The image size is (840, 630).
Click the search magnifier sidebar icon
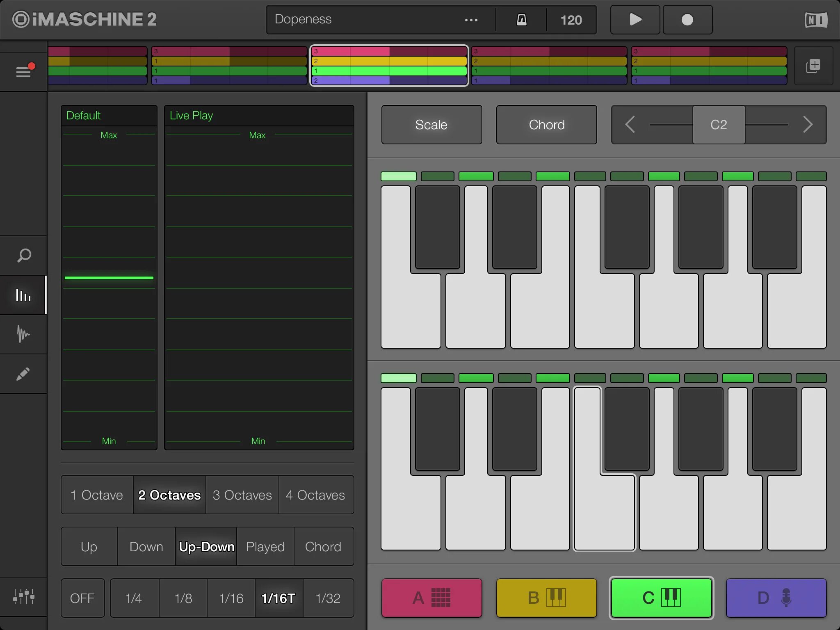24,256
